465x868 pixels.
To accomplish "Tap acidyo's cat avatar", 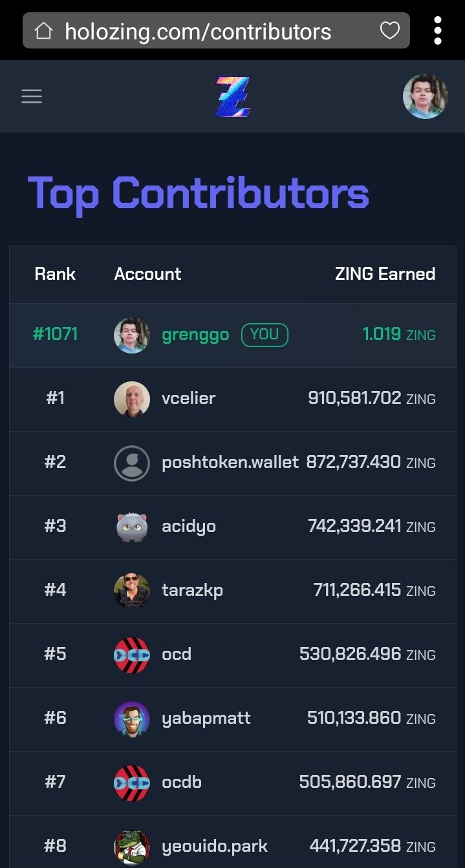I will [x=132, y=527].
